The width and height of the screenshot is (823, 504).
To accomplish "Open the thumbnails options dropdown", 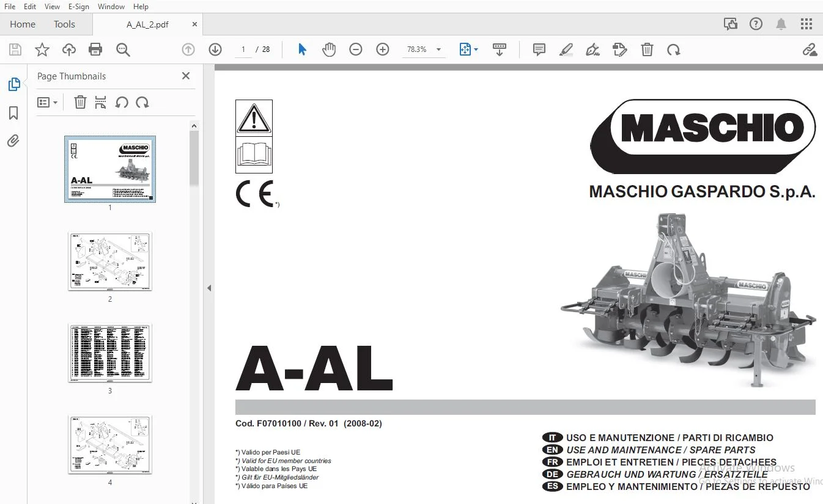I will [47, 103].
